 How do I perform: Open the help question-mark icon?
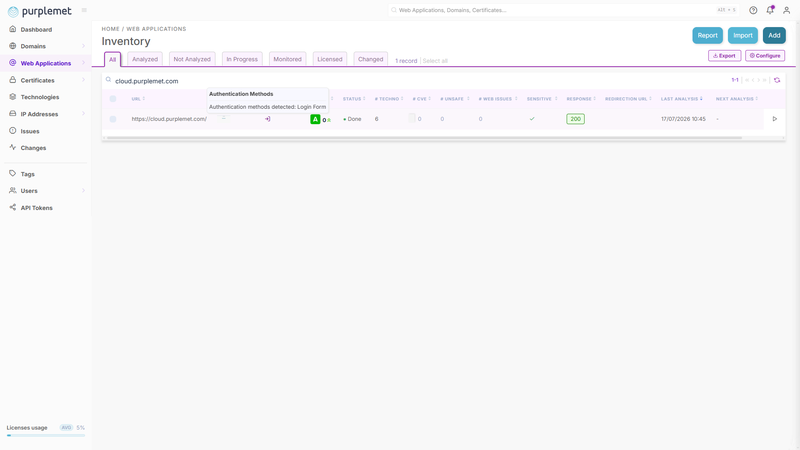click(753, 10)
